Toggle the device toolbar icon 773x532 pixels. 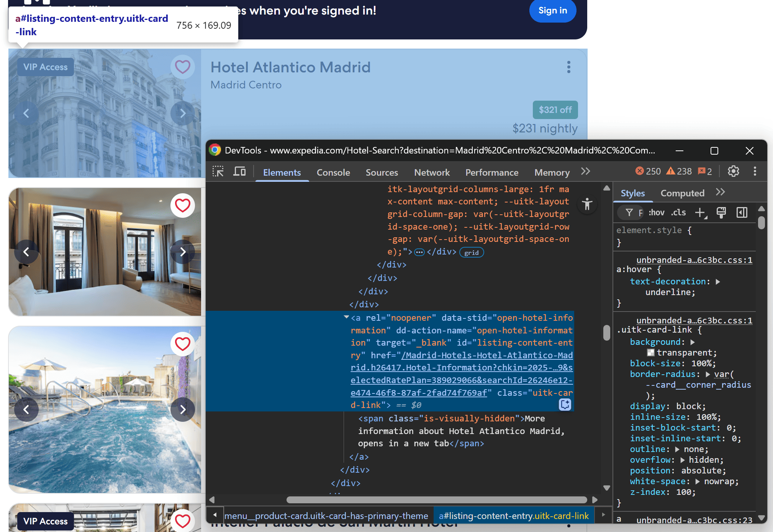[x=240, y=171]
